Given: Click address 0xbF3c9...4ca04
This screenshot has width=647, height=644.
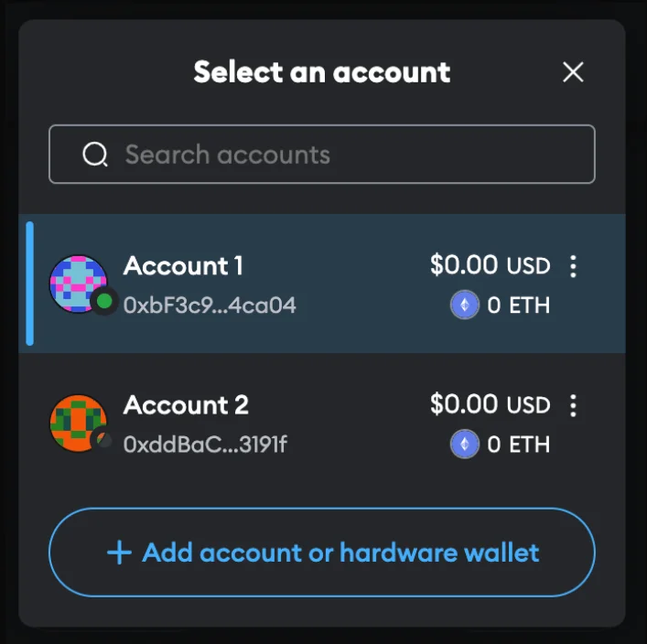Looking at the screenshot, I should [210, 306].
